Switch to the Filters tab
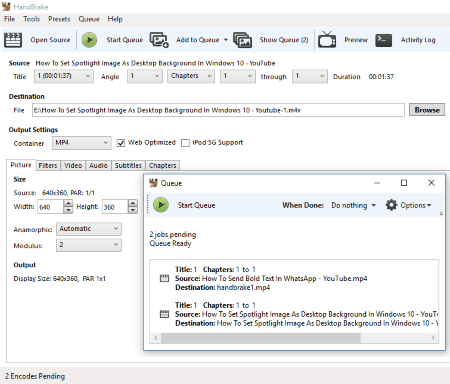This screenshot has height=384, width=450. coord(48,166)
